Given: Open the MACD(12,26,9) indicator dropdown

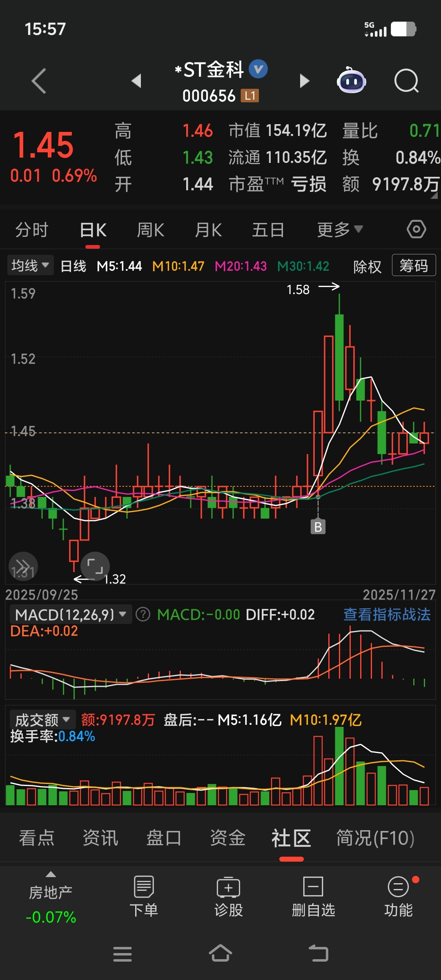Looking at the screenshot, I should pyautogui.click(x=71, y=615).
